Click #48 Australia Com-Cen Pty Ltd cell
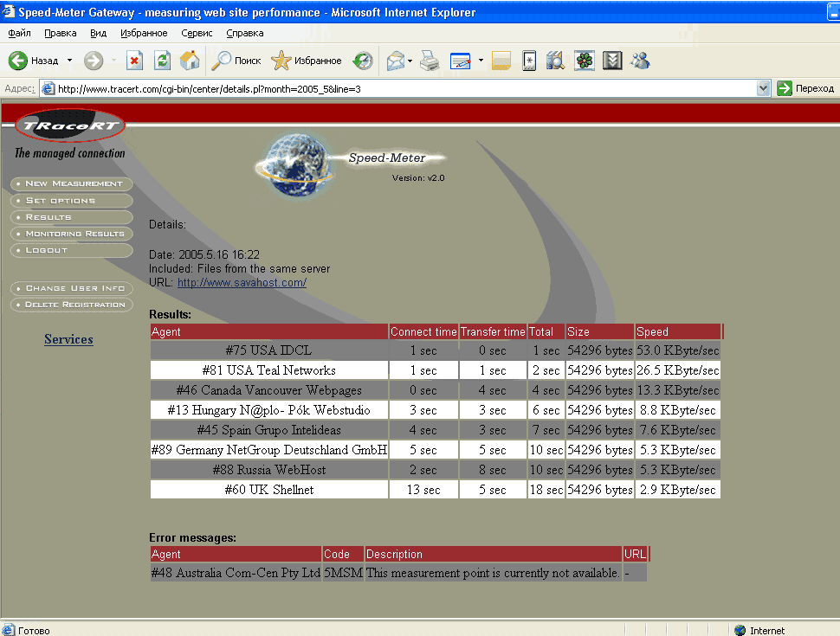 click(x=236, y=573)
